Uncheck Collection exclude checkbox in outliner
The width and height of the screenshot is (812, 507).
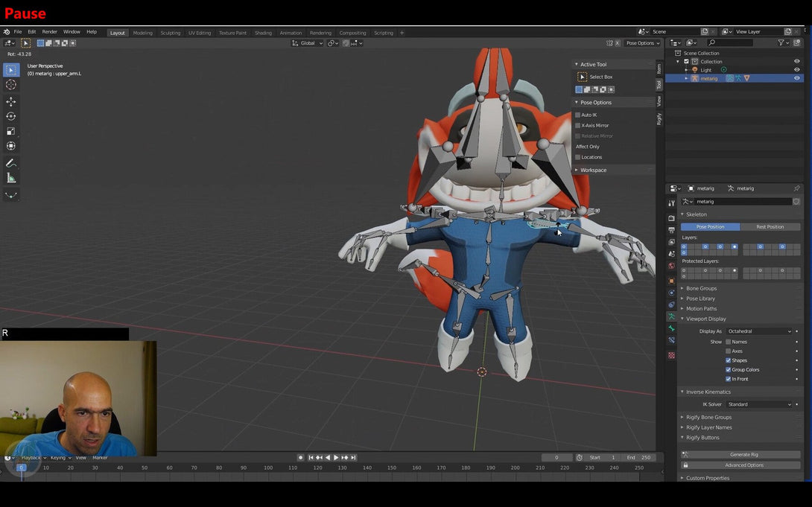(686, 62)
